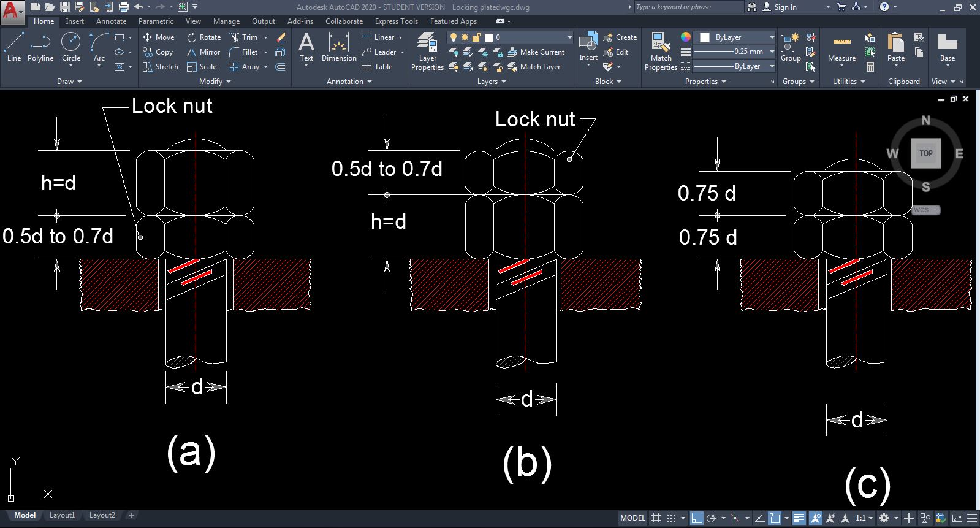Click the Match Properties tool
Image resolution: width=980 pixels, height=528 pixels.
point(661,52)
